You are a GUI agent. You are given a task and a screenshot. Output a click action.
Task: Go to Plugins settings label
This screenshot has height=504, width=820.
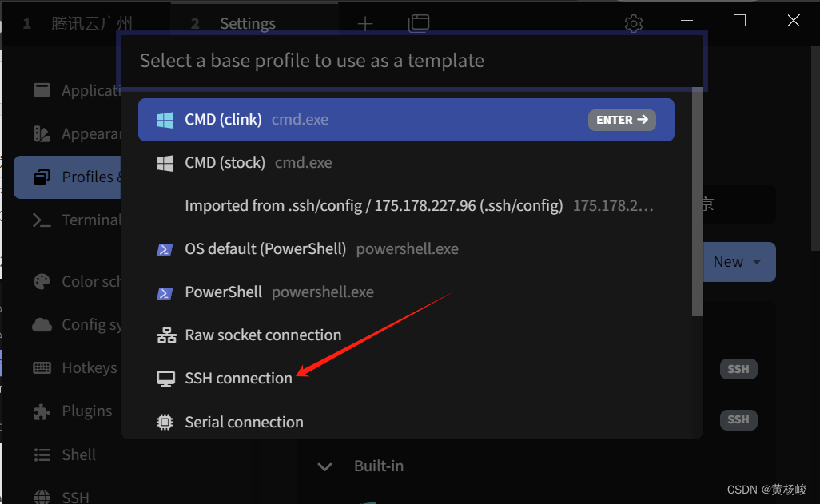point(87,411)
